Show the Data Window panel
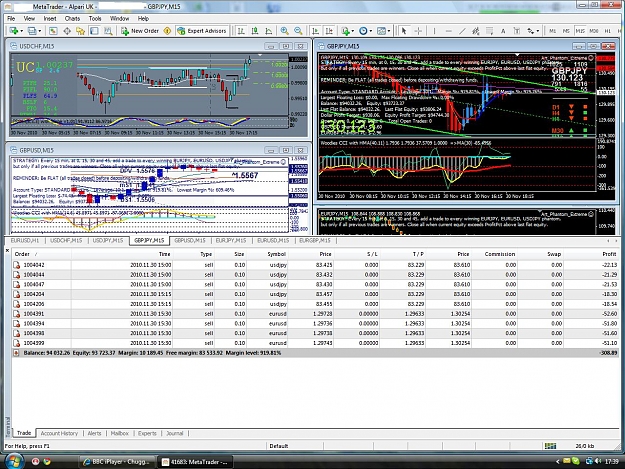Viewport: 625px width, 469px height. pos(67,31)
